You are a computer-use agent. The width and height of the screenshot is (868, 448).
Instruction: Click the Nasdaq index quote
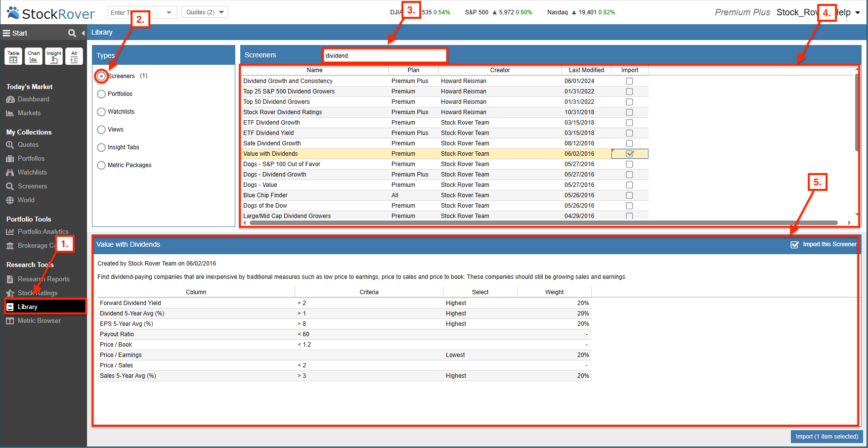click(581, 12)
